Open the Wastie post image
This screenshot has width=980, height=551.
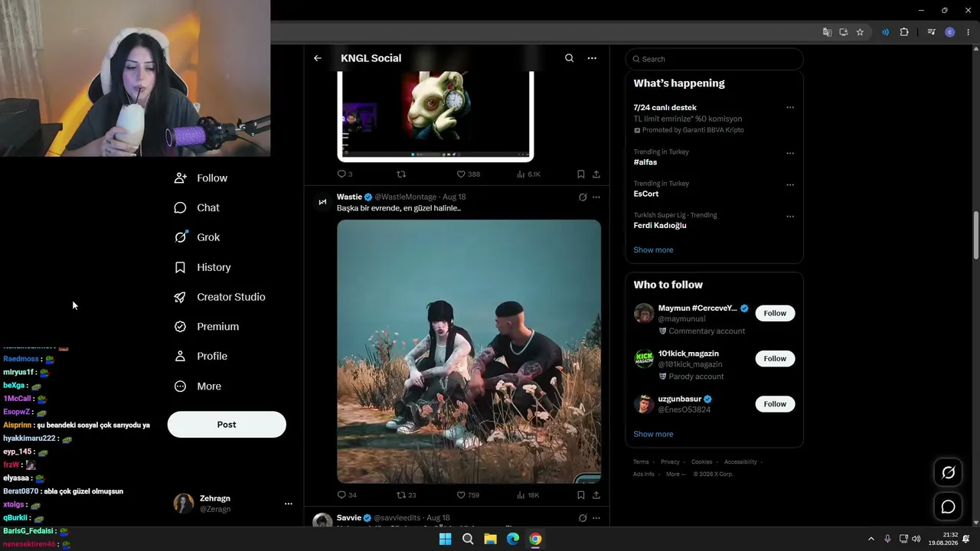point(469,351)
